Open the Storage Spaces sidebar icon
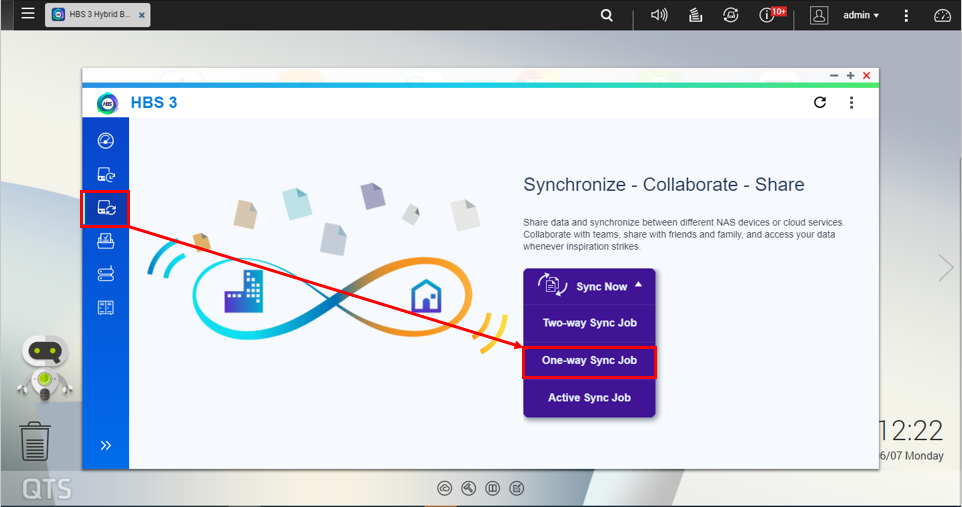 tap(105, 274)
